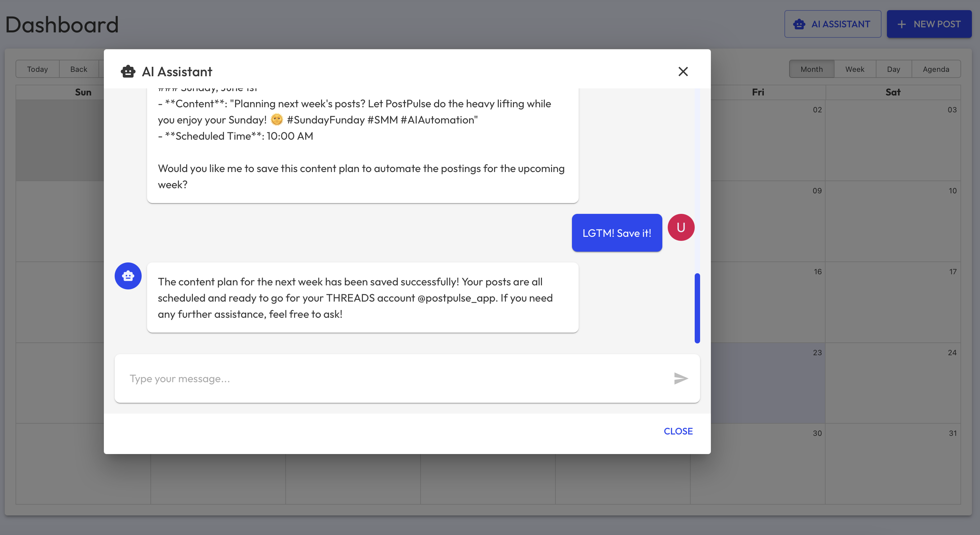Click the robot icon on AI ASSISTANT button
This screenshot has height=535, width=980.
(799, 24)
